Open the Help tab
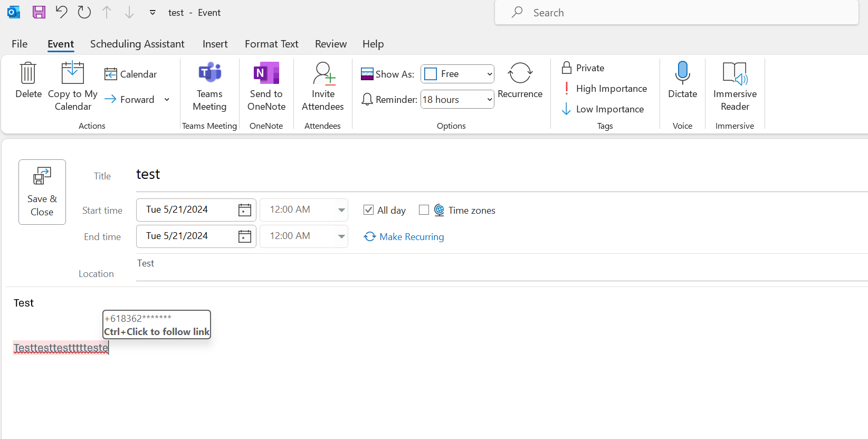 coord(373,44)
